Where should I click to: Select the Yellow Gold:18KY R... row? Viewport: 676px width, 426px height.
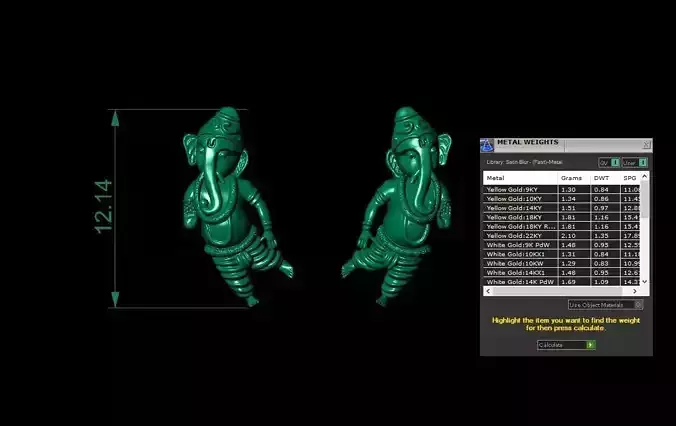pyautogui.click(x=562, y=226)
